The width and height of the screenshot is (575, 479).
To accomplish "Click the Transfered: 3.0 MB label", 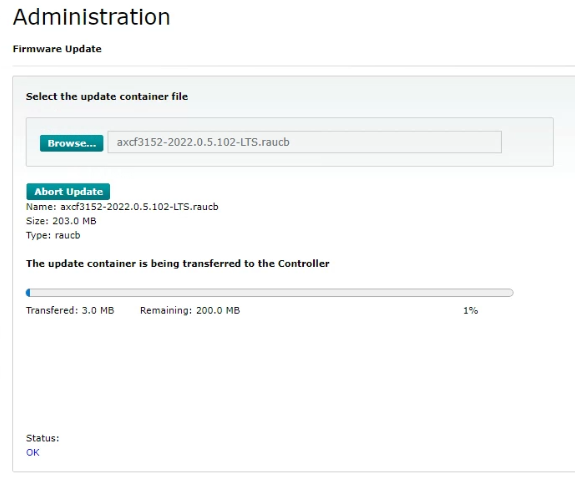I will [70, 311].
